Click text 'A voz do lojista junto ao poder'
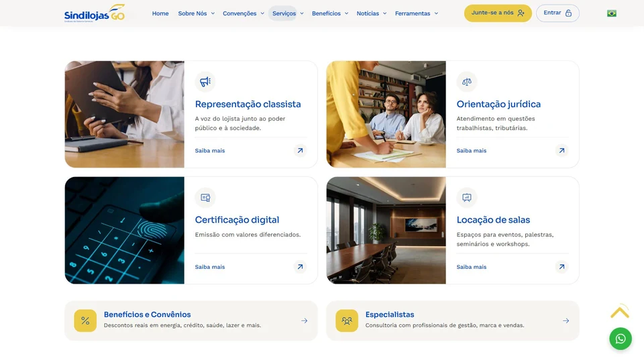 (240, 119)
